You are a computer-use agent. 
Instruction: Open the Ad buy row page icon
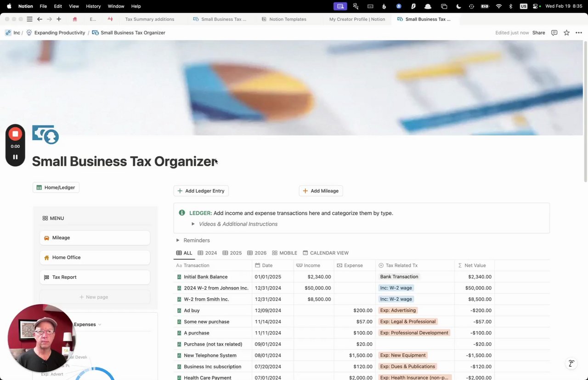[179, 311]
